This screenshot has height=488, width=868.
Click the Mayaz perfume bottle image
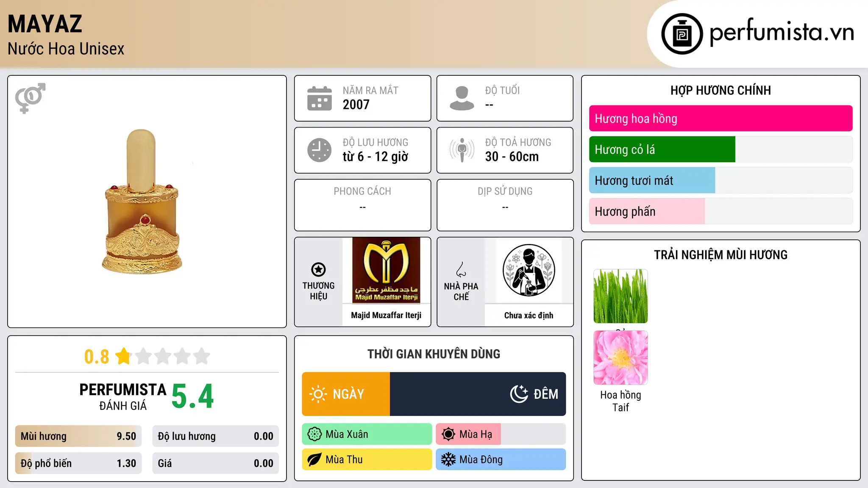(x=142, y=201)
